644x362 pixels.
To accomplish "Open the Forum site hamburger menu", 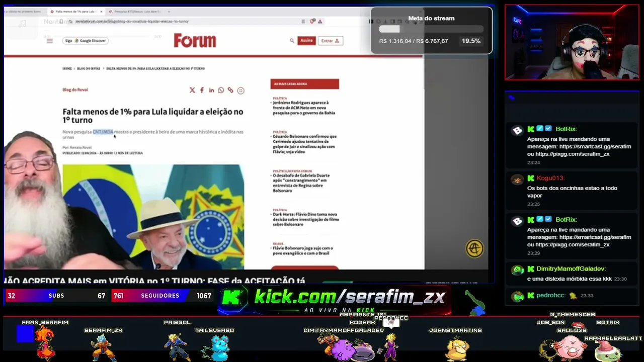I will pos(50,41).
